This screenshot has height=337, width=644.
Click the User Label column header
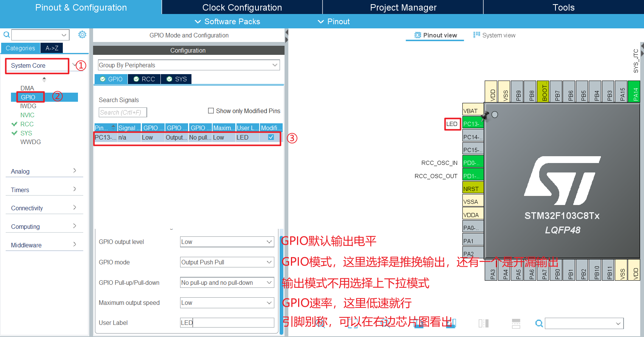point(248,127)
